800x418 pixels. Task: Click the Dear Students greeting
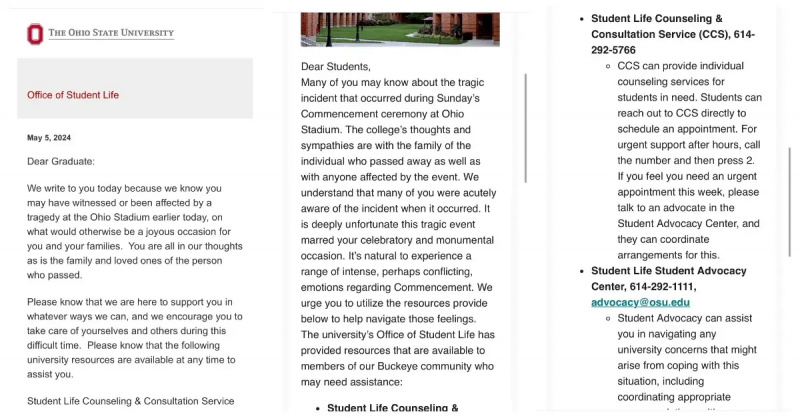[336, 66]
